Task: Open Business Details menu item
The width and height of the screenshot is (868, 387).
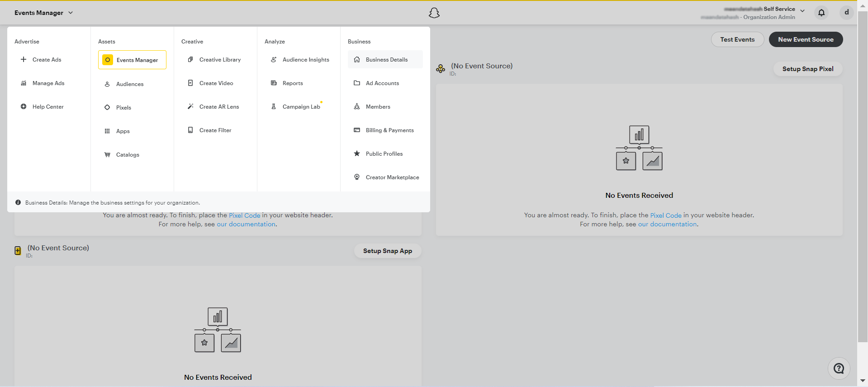Action: coord(385,59)
